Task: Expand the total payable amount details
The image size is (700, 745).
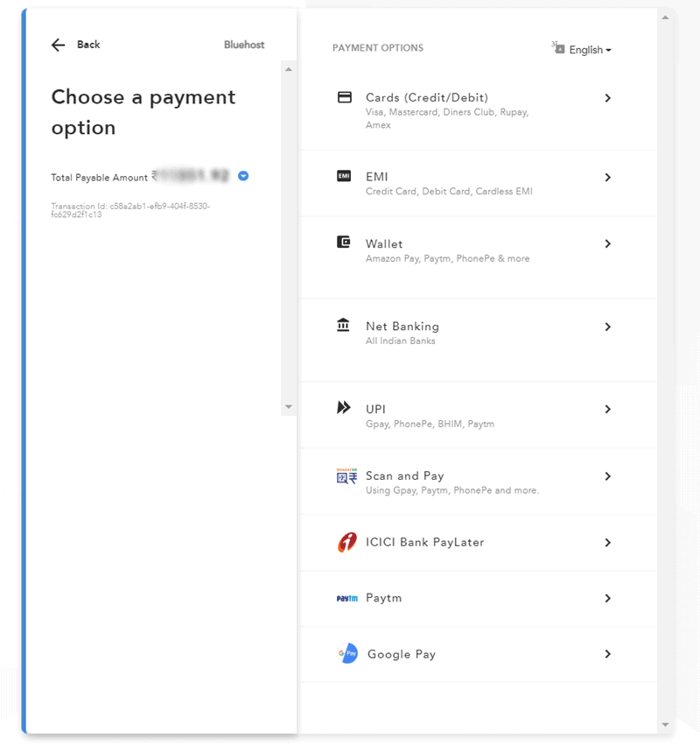Action: [x=243, y=176]
